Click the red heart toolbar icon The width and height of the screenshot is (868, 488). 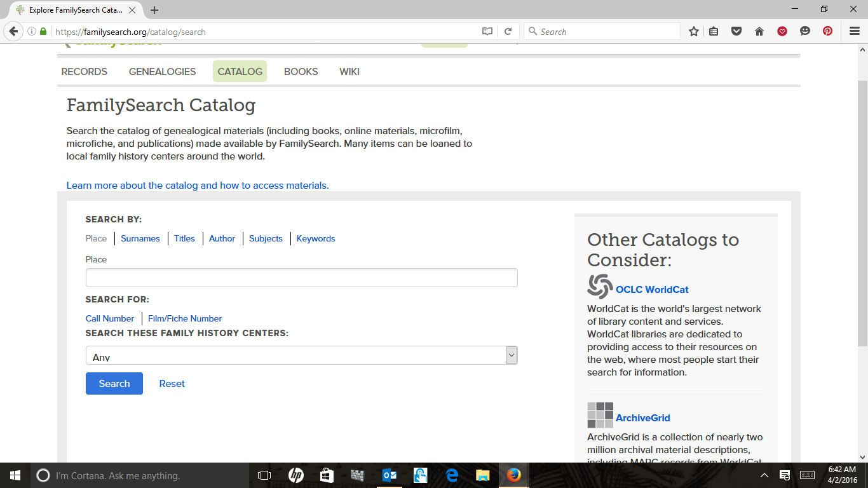tap(782, 31)
